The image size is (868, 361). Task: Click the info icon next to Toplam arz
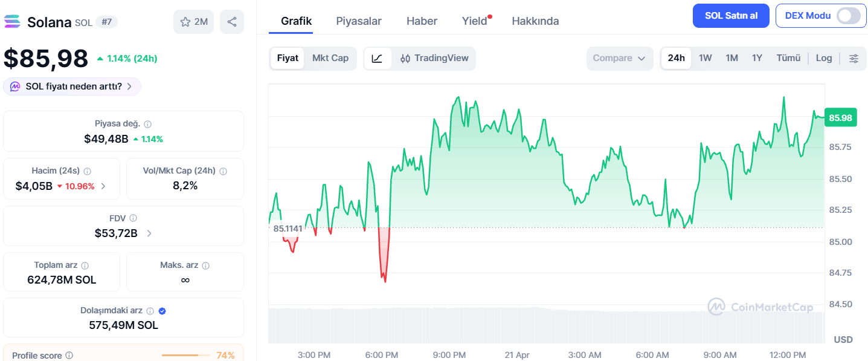pos(85,265)
